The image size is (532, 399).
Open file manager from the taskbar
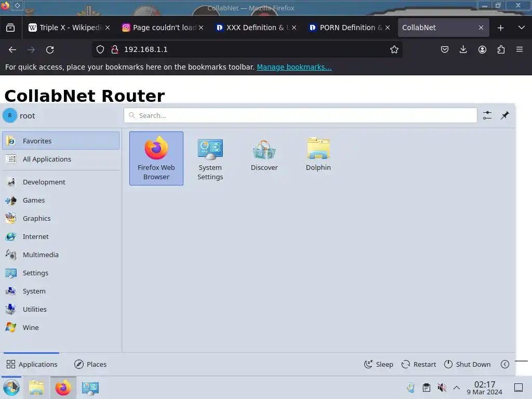(36, 388)
